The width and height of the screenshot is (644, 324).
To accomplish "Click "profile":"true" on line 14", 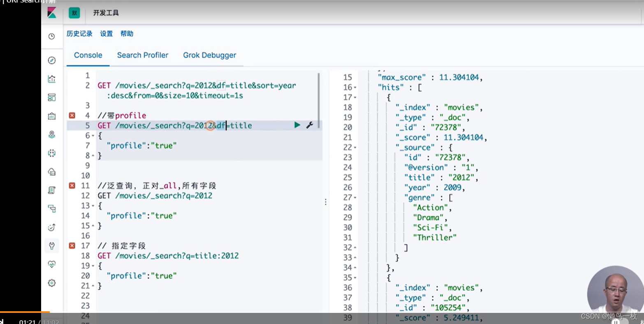I will [x=141, y=215].
